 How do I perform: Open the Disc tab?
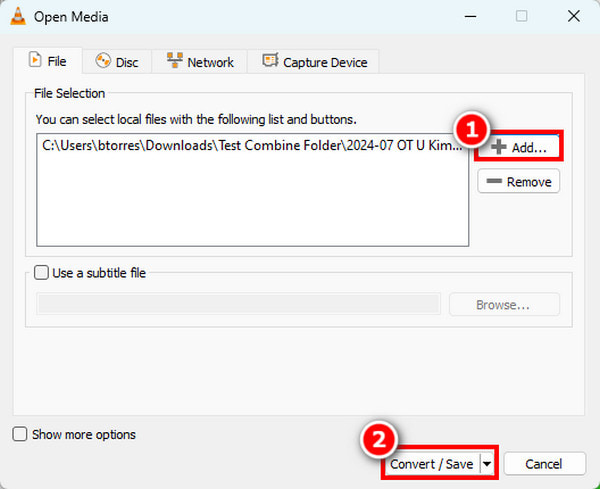coord(117,62)
